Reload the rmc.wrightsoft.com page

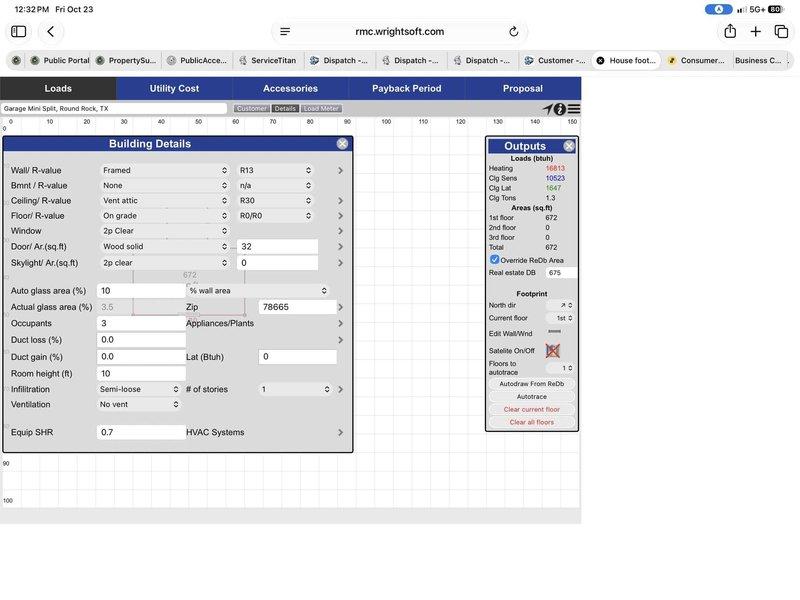(x=514, y=32)
